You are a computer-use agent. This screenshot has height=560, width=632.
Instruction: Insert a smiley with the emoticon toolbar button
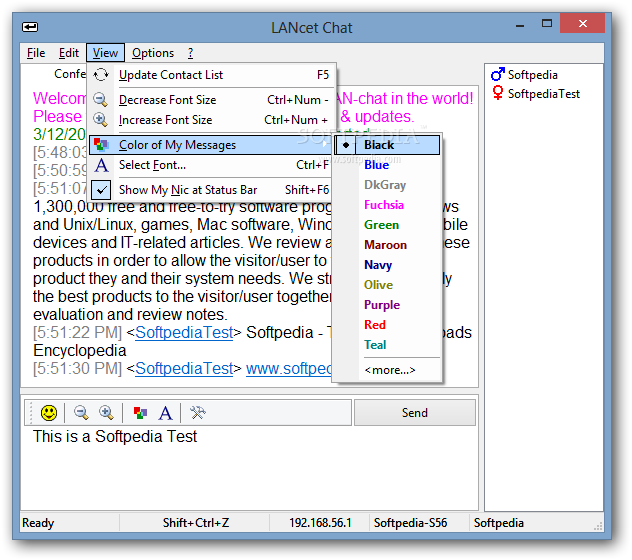pyautogui.click(x=49, y=412)
